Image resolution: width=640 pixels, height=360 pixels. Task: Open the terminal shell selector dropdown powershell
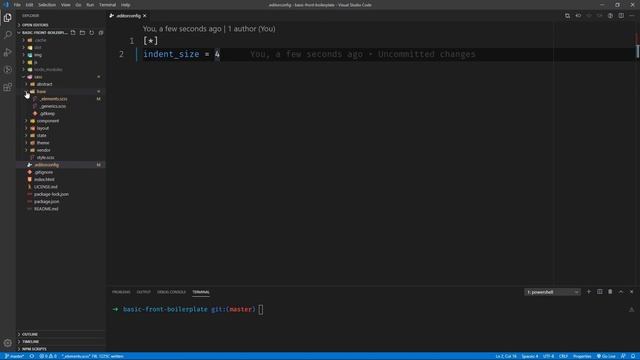click(552, 292)
